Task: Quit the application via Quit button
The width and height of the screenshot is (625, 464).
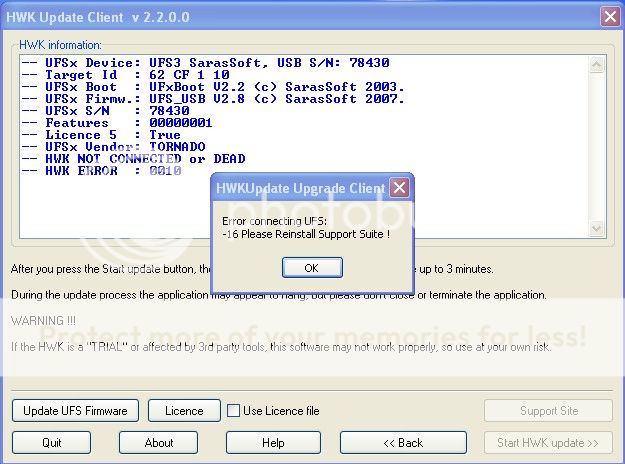Action: click(x=51, y=442)
